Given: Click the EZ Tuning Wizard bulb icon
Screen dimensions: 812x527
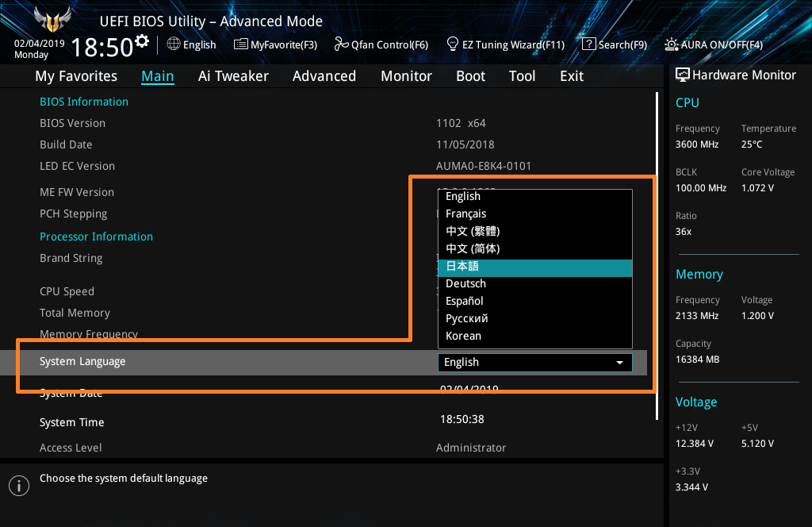Looking at the screenshot, I should click(x=453, y=44).
